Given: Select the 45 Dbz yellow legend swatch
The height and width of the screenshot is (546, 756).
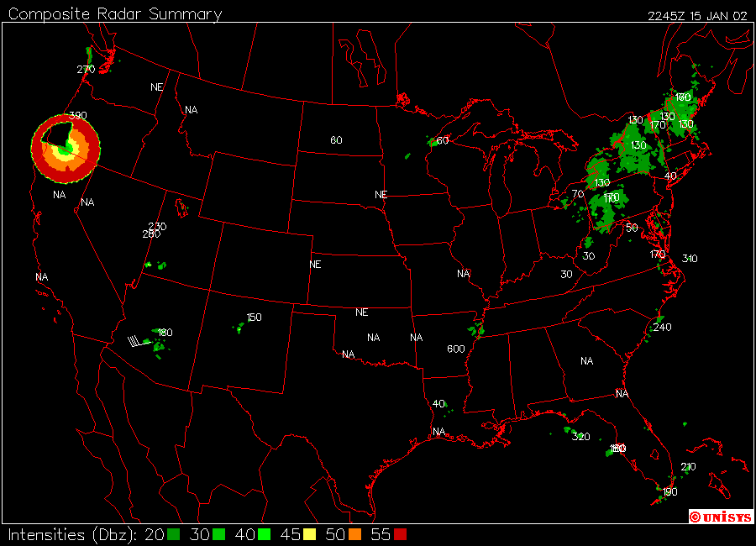Looking at the screenshot, I should (309, 534).
